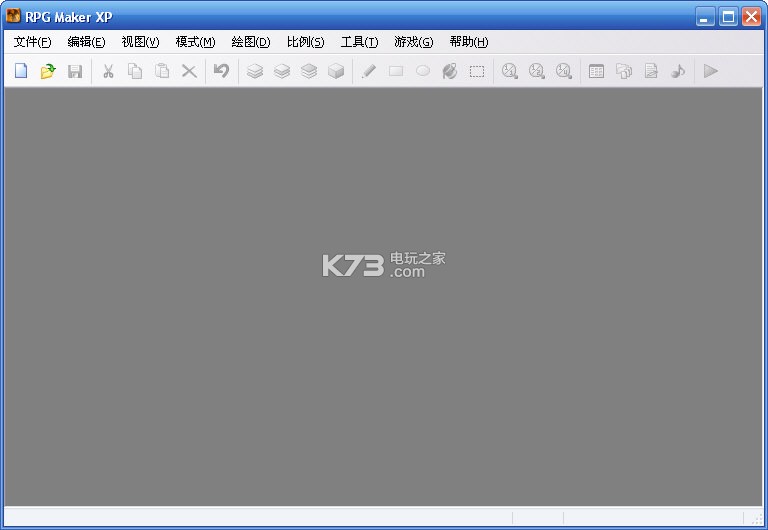Open the 模式(M) menu

[195, 42]
